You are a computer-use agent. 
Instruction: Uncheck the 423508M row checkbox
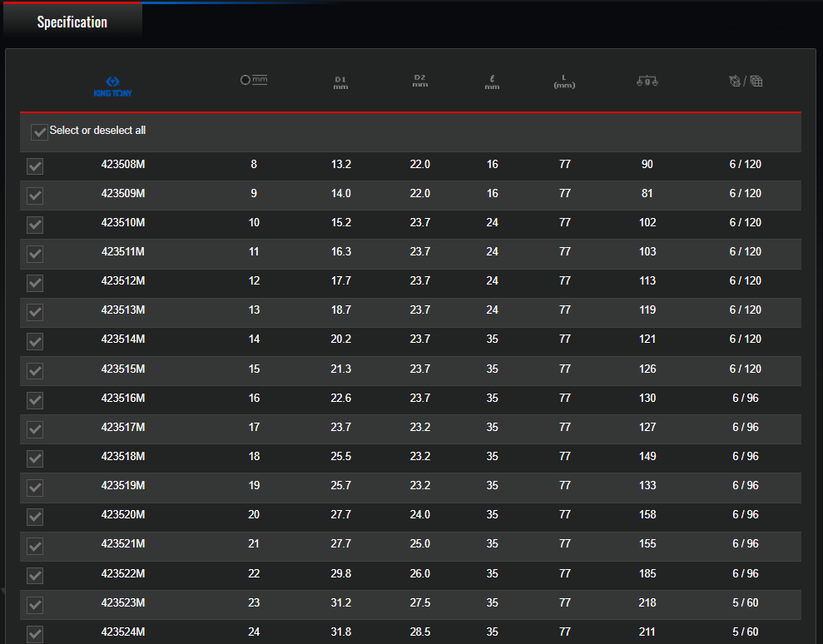click(x=35, y=166)
